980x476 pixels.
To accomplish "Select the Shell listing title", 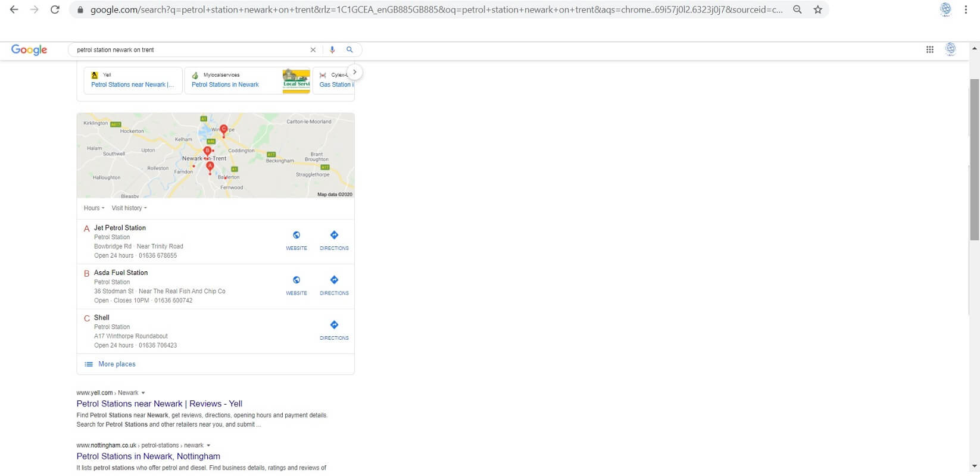I will (x=102, y=318).
